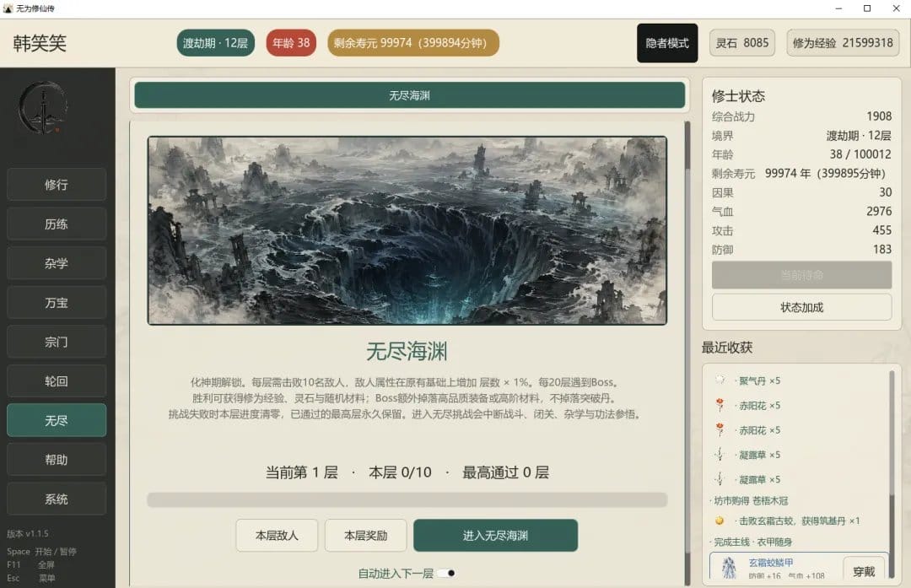The image size is (911, 588).
Task: Toggle 自动进入下一层 switch
Action: [446, 574]
